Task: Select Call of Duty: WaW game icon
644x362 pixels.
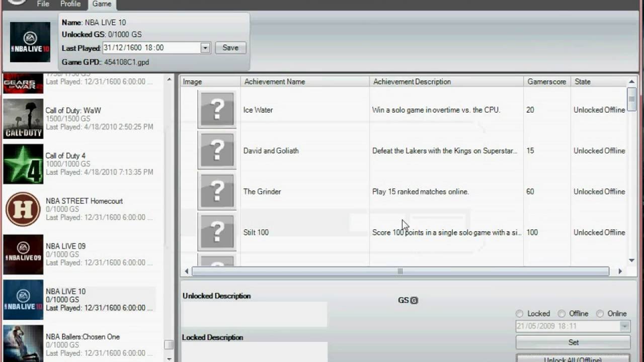Action: pos(23,119)
